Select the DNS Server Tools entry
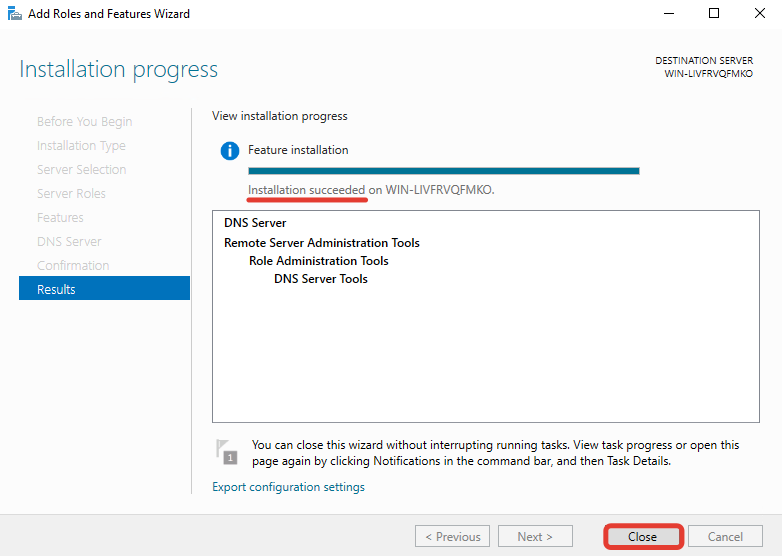Viewport: 782px width, 556px height. coord(321,279)
